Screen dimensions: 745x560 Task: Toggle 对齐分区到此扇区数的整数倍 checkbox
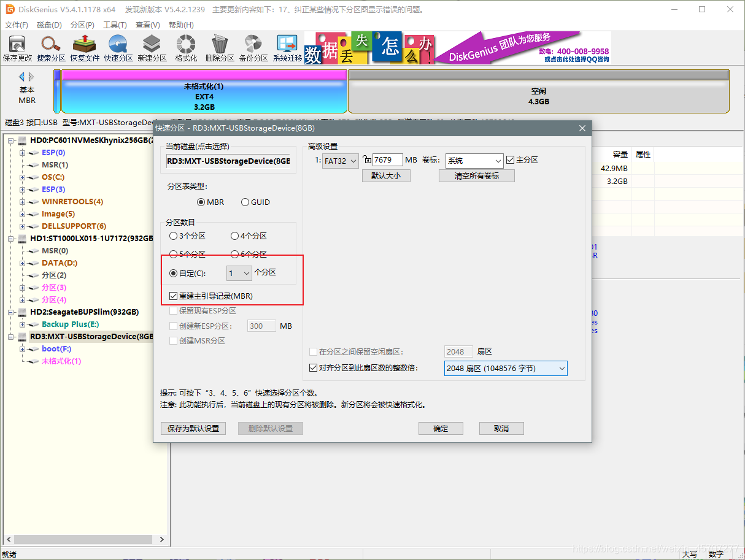coord(314,369)
